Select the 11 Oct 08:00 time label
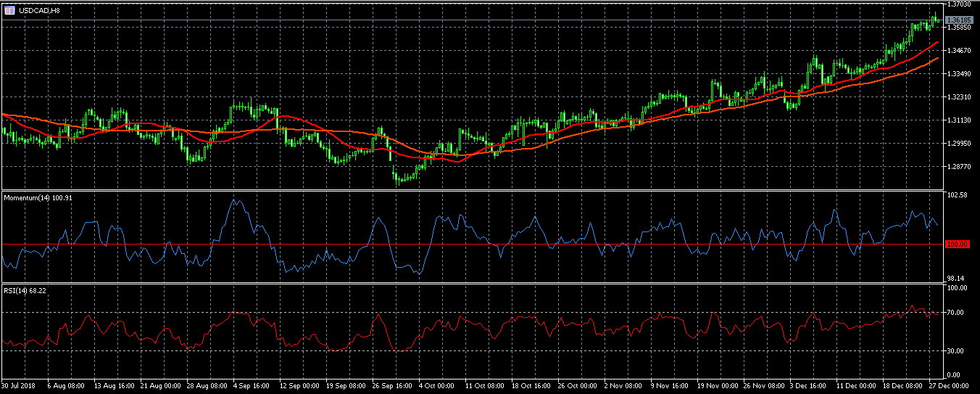 (484, 386)
